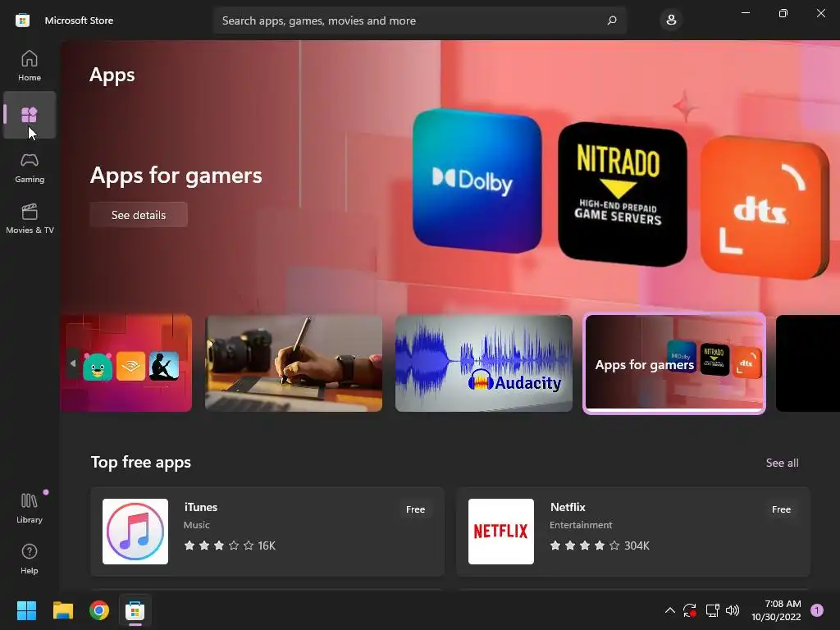This screenshot has height=630, width=840.
Task: Launch Google Chrome from taskbar
Action: tap(99, 610)
